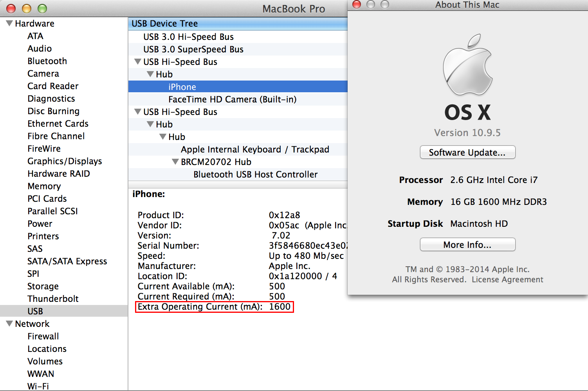Minimize the MacBook Pro window with yellow button
Image resolution: width=588 pixels, height=391 pixels.
coord(27,8)
